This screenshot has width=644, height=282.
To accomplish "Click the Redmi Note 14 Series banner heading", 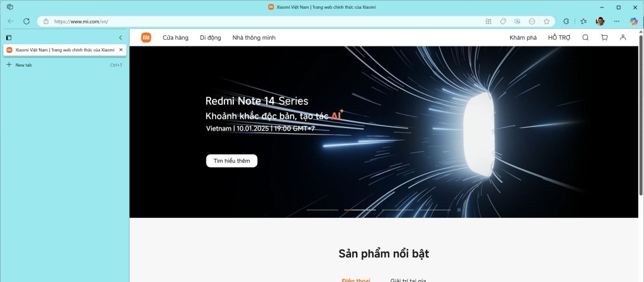I will click(257, 101).
